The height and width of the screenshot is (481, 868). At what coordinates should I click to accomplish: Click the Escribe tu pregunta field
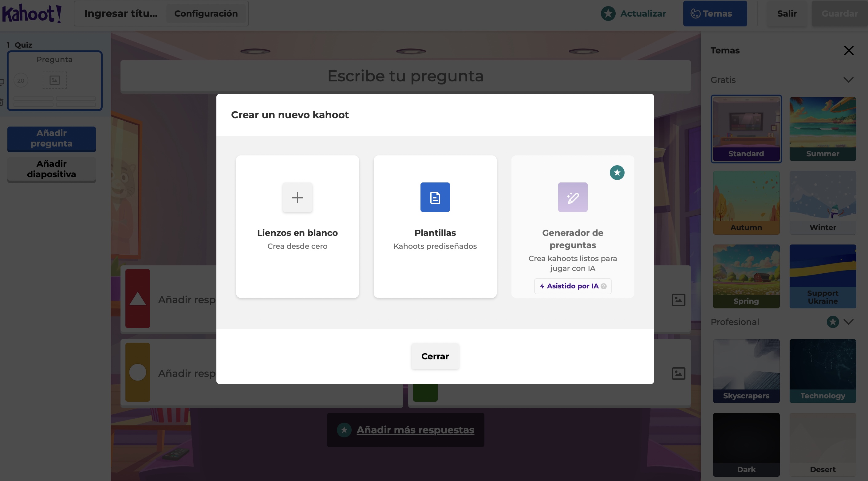tap(405, 76)
